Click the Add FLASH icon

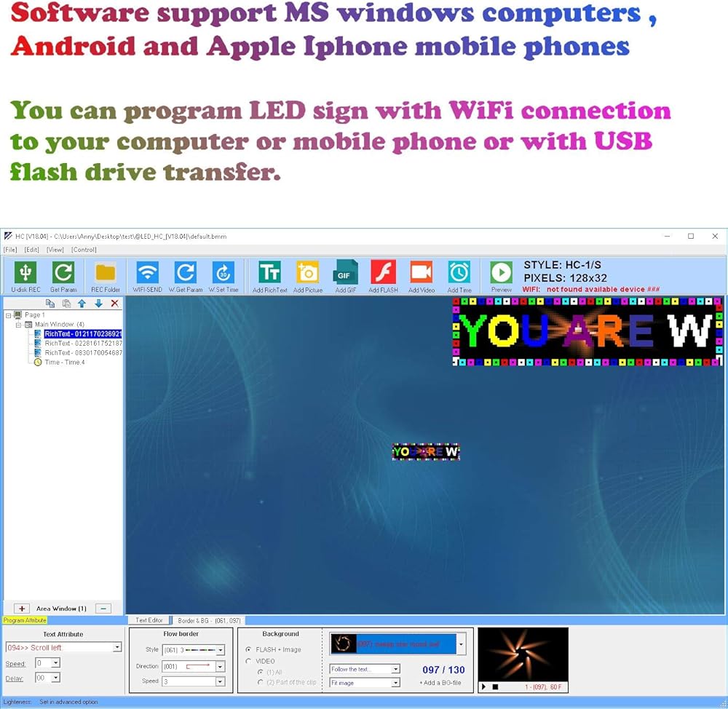point(383,273)
